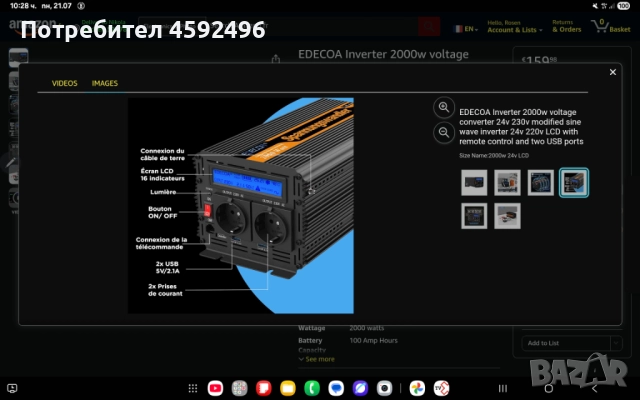Tap the clock in the status bar
Viewport: 640px width, 400px height.
[x=23, y=6]
